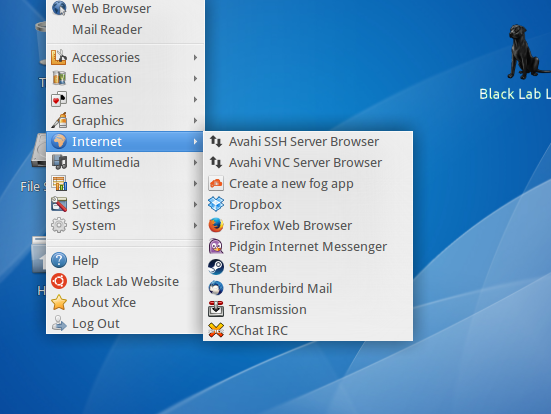Screen dimensions: 551x414
Task: Expand the System submenu arrow
Action: 195,226
